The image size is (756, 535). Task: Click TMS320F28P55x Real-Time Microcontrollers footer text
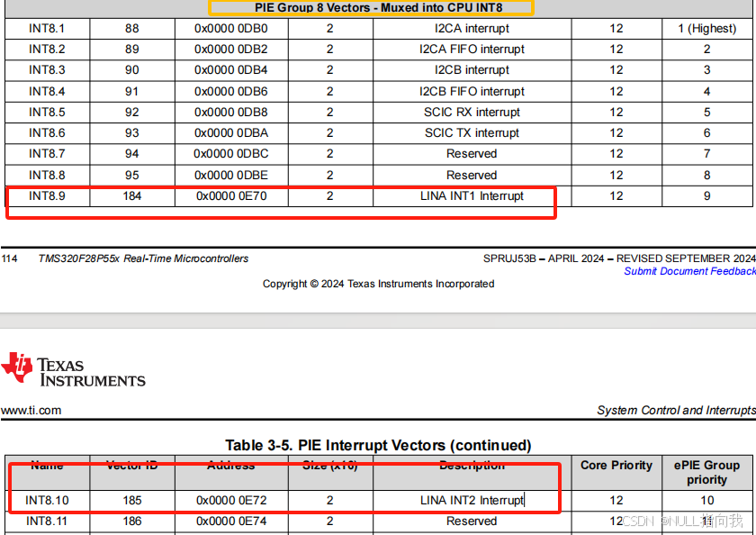point(143,258)
